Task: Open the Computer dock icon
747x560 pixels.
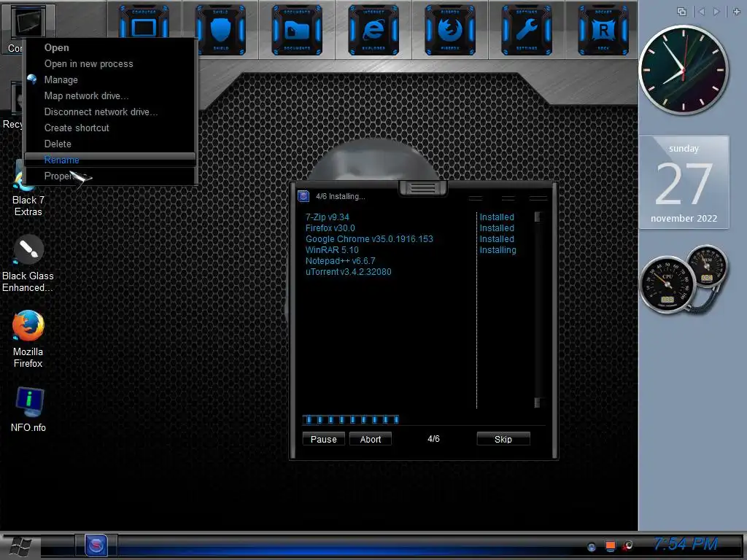Action: point(144,29)
